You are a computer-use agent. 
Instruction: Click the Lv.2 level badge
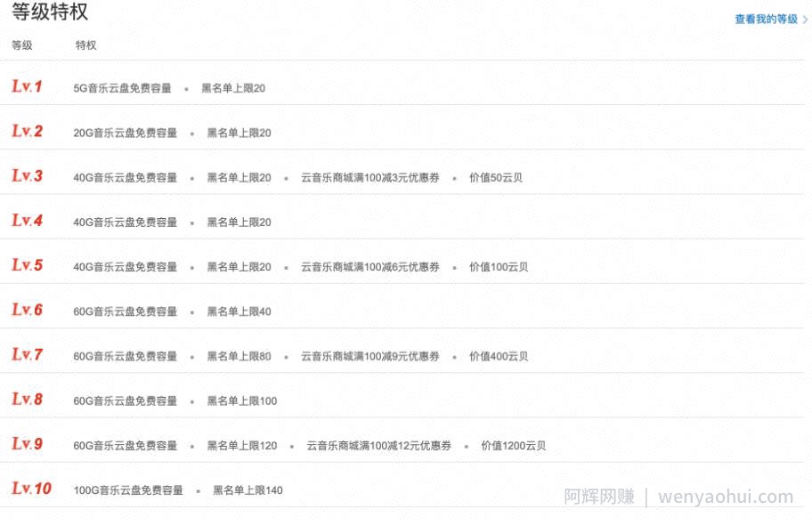(28, 131)
